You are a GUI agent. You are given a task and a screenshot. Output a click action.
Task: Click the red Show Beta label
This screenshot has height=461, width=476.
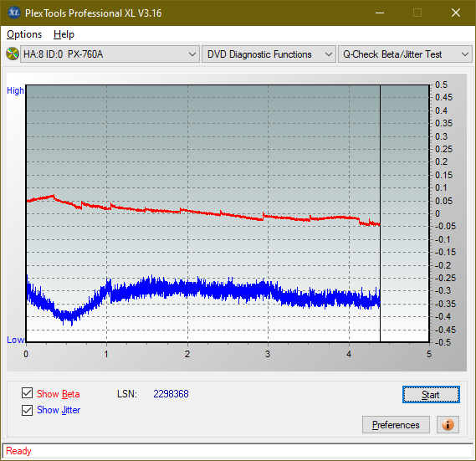click(59, 394)
